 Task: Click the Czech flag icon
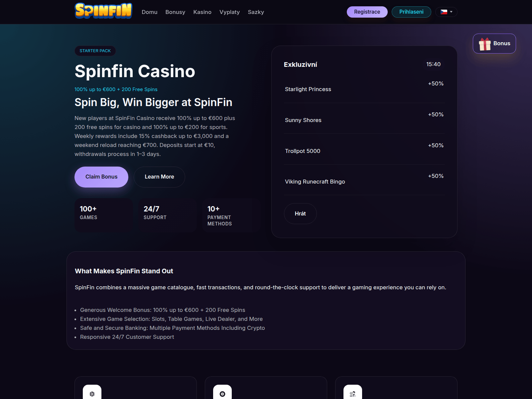(444, 12)
